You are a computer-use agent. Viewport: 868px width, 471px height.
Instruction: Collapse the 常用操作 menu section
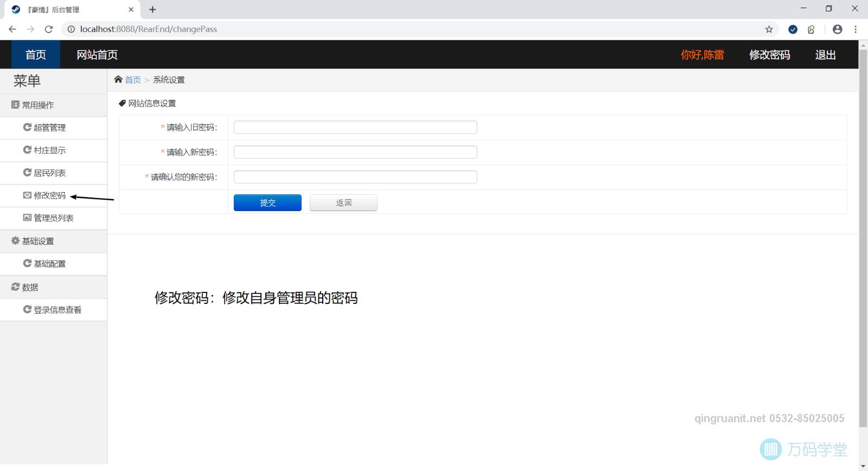(x=53, y=105)
